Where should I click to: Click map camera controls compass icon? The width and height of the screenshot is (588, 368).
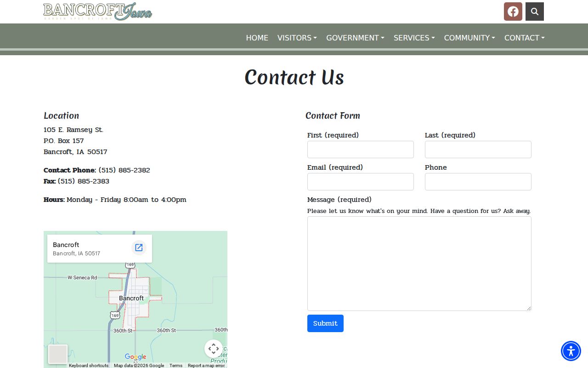coord(214,349)
